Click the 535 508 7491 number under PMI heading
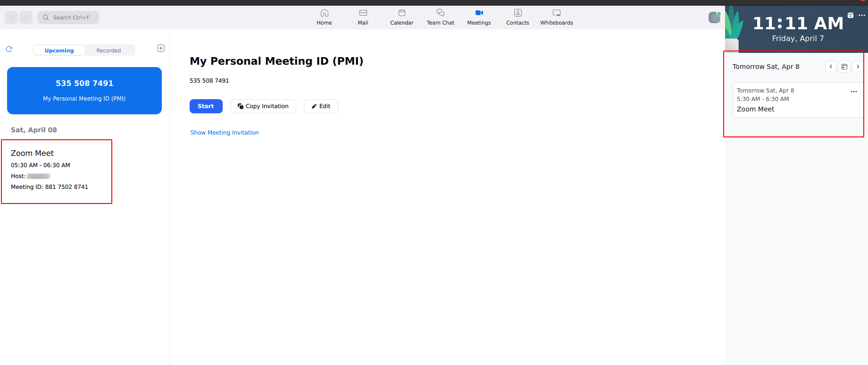Screen dimensions: 868x365 tap(209, 81)
